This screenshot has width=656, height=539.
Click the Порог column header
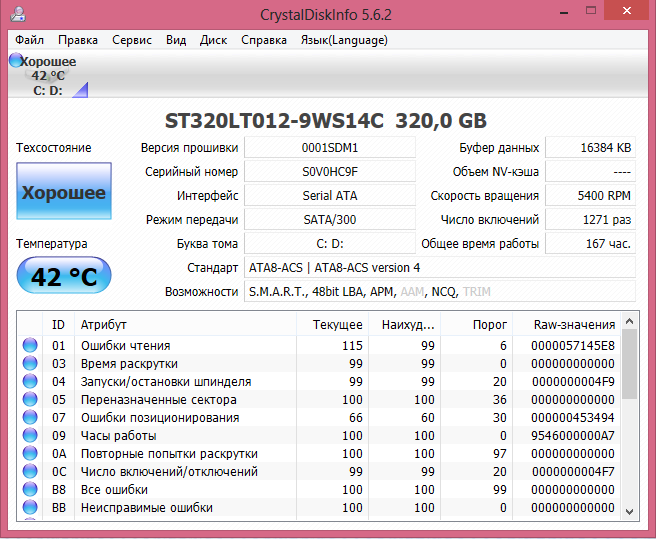click(477, 324)
